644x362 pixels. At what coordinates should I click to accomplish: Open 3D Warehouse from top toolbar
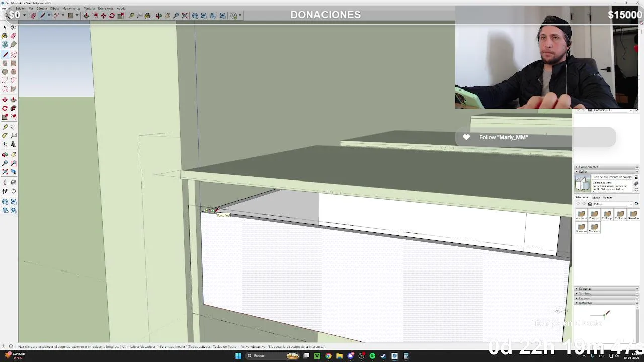click(195, 16)
